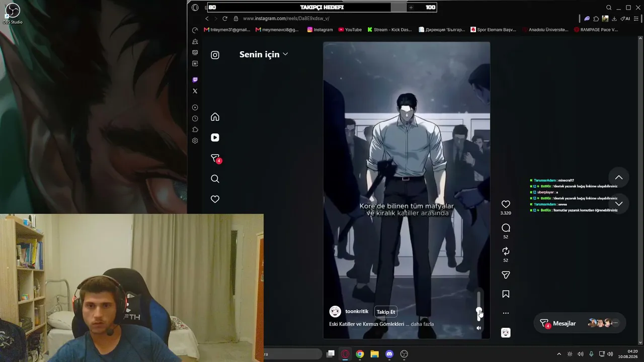This screenshot has height=362, width=644.
Task: Open OBS Studio from the taskbar
Action: 404,354
